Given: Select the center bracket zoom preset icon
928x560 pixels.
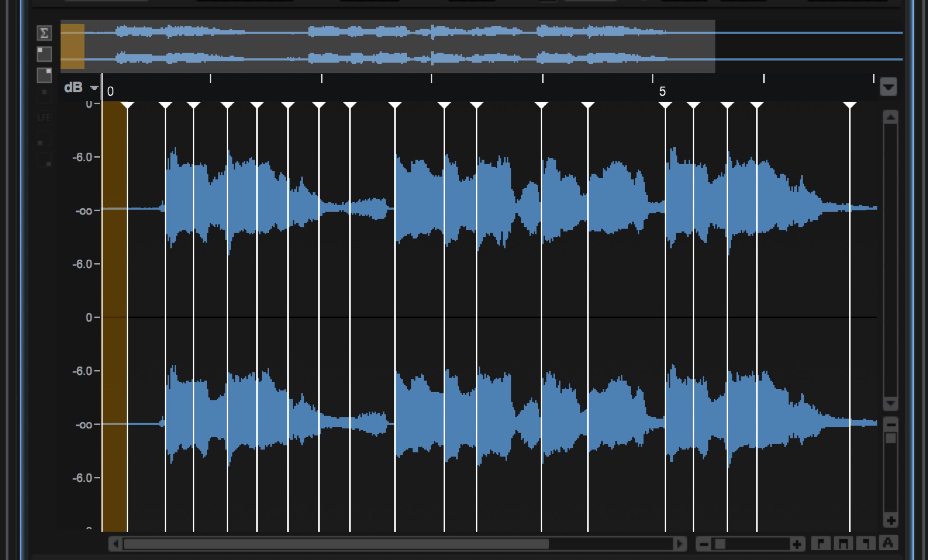Looking at the screenshot, I should tap(843, 543).
